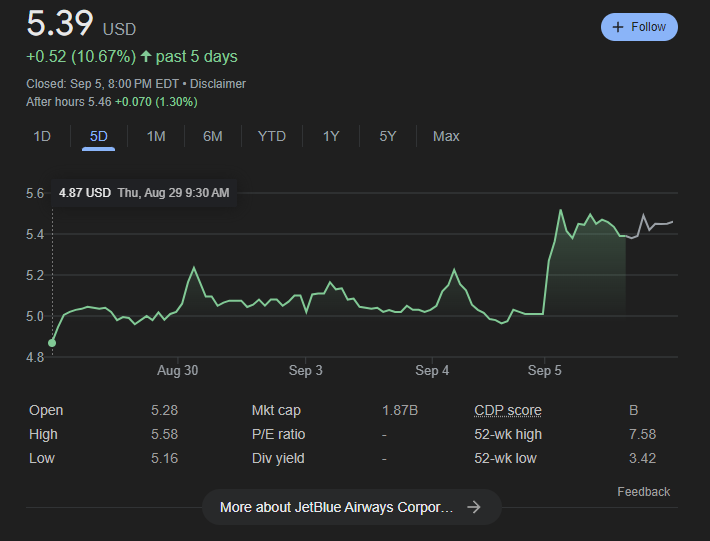The height and width of the screenshot is (541, 710).
Task: Switch to the 1M time range tab
Action: click(x=156, y=136)
